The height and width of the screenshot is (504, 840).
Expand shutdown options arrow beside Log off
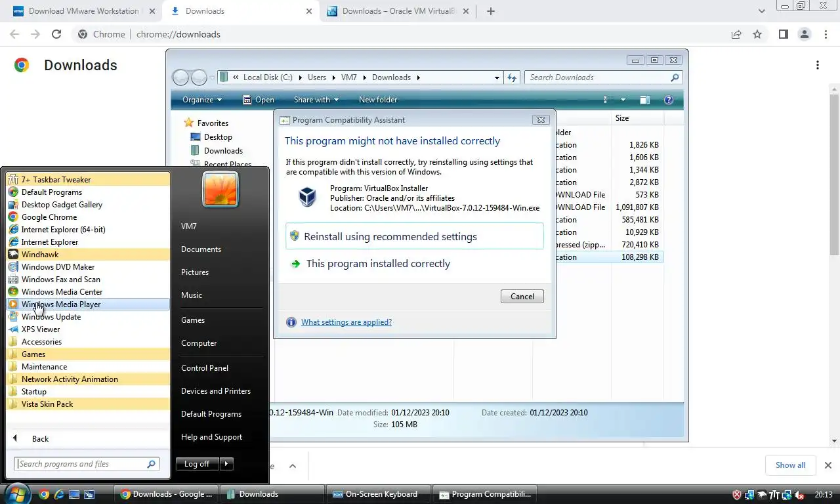pos(226,464)
